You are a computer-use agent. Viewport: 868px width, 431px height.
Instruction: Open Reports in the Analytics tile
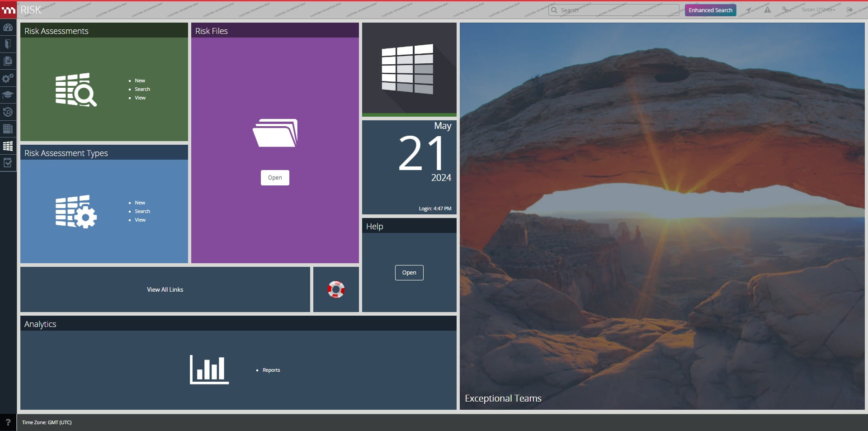(x=271, y=370)
